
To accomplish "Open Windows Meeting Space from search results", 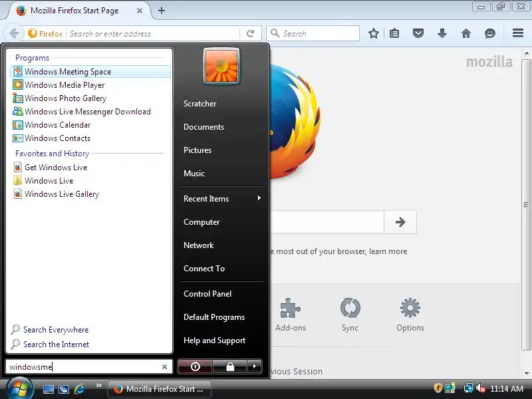I will [x=90, y=72].
